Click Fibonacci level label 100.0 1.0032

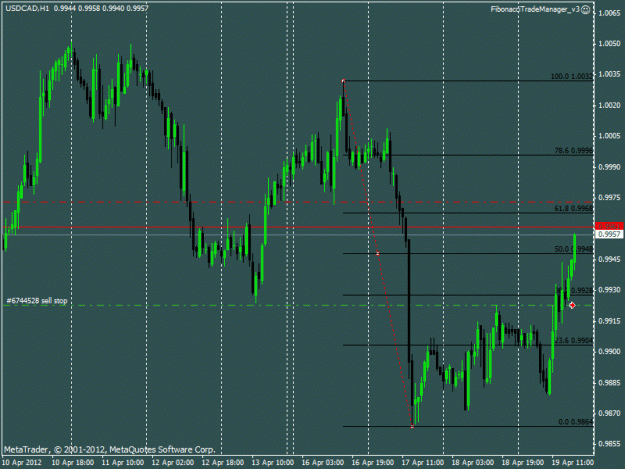click(572, 77)
